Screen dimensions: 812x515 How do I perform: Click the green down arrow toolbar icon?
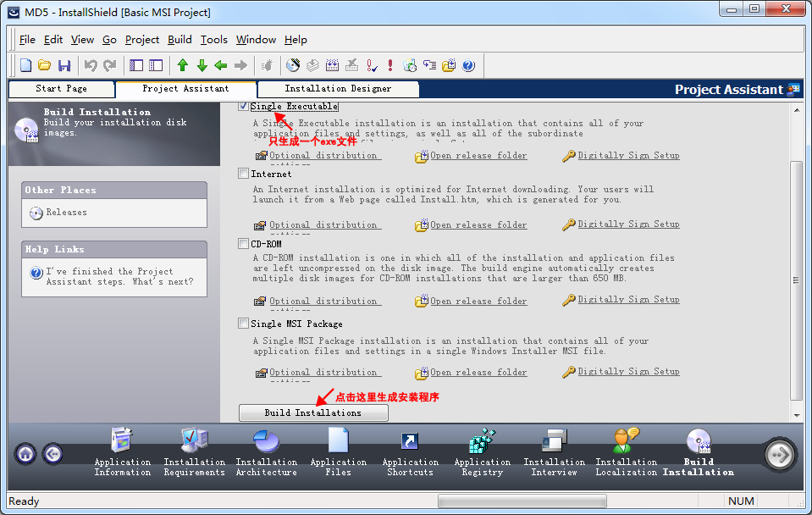pyautogui.click(x=202, y=65)
